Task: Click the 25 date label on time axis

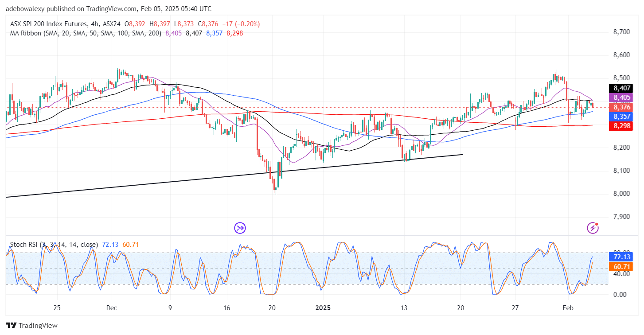Action: pos(57,308)
